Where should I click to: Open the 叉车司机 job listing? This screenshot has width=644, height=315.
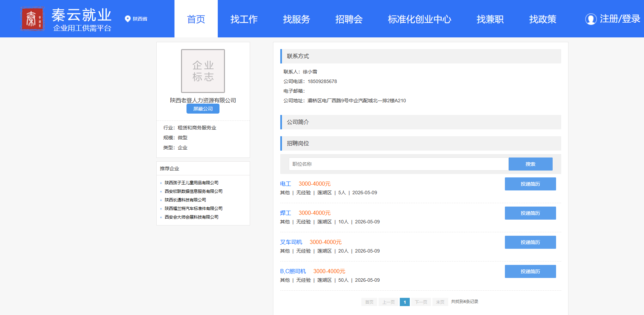[291, 242]
